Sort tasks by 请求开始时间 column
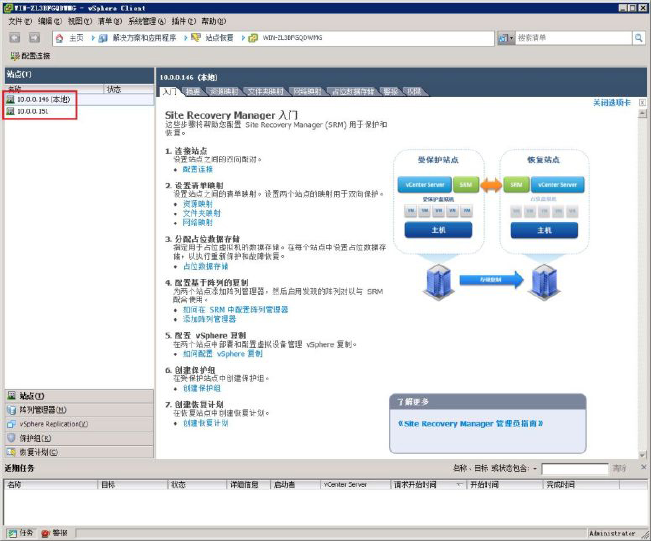The image size is (651, 541). pyautogui.click(x=428, y=485)
